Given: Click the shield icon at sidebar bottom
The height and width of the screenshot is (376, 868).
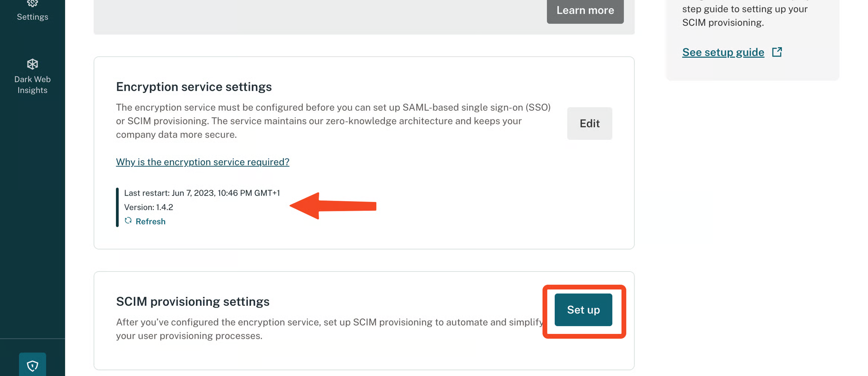Looking at the screenshot, I should pos(32,366).
